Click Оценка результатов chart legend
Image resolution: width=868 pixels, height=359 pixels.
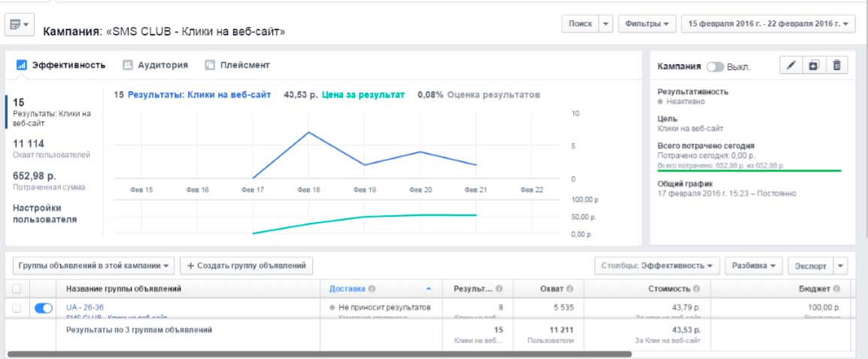point(493,95)
